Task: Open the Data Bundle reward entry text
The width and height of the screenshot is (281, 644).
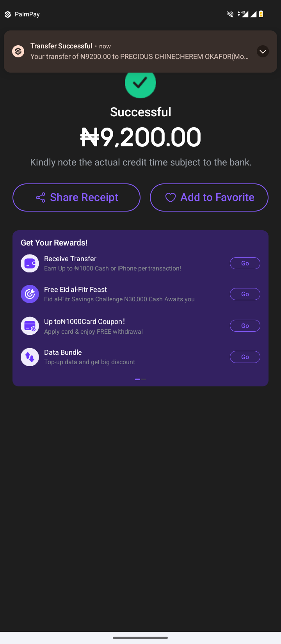Action: (90, 357)
